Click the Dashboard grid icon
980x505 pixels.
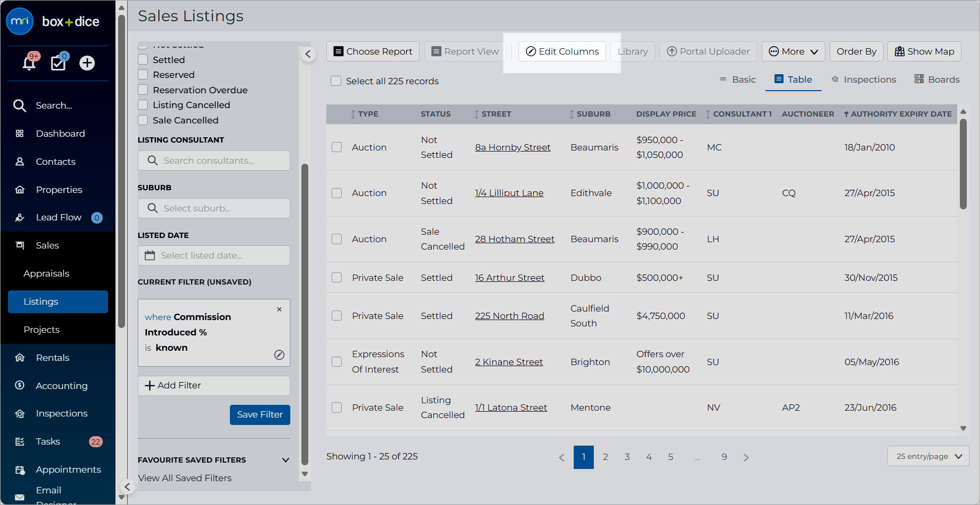[x=20, y=134]
